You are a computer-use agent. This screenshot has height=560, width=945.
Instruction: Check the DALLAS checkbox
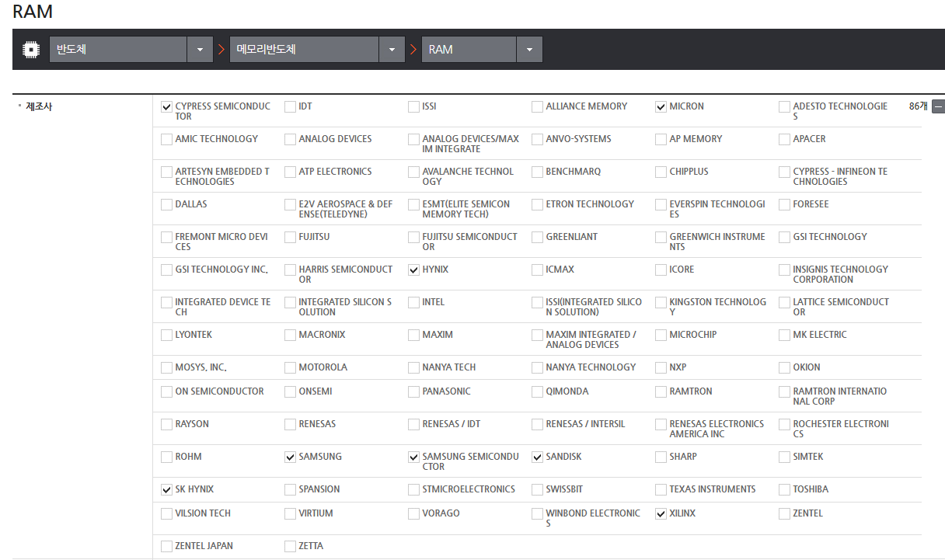coord(166,204)
